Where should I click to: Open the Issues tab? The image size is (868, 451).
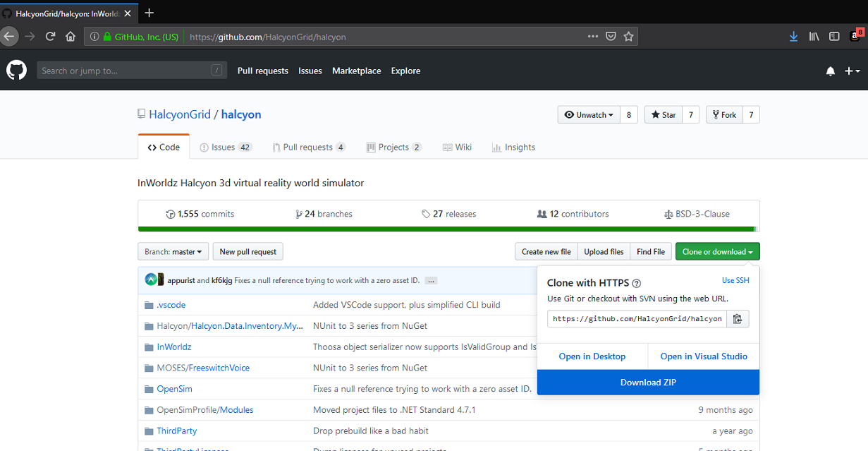pyautogui.click(x=226, y=148)
